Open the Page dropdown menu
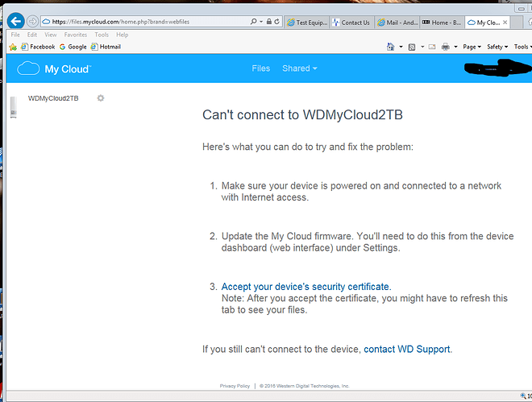Image resolution: width=532 pixels, height=402 pixels. click(472, 47)
